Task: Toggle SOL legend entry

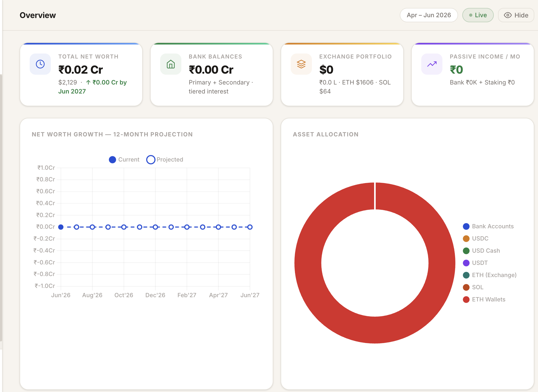Action: [x=473, y=287]
